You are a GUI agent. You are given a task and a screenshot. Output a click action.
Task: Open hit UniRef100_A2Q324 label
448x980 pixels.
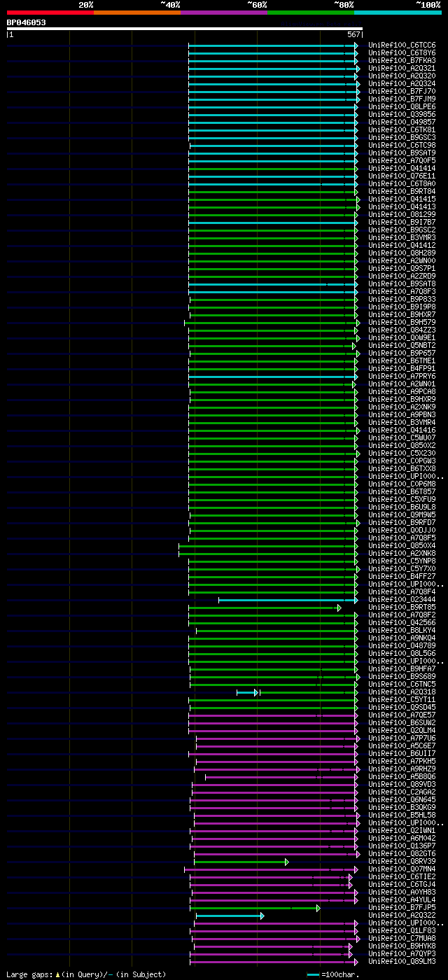point(402,84)
